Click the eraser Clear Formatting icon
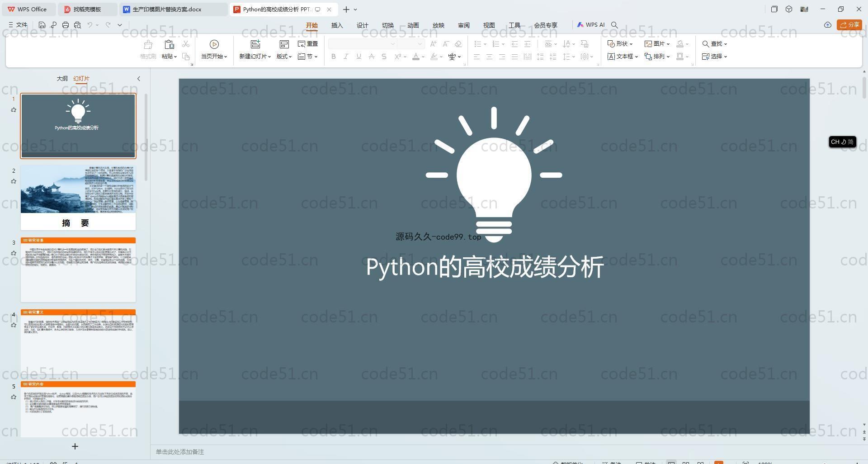Screen dimensions: 868x464 (x=458, y=44)
